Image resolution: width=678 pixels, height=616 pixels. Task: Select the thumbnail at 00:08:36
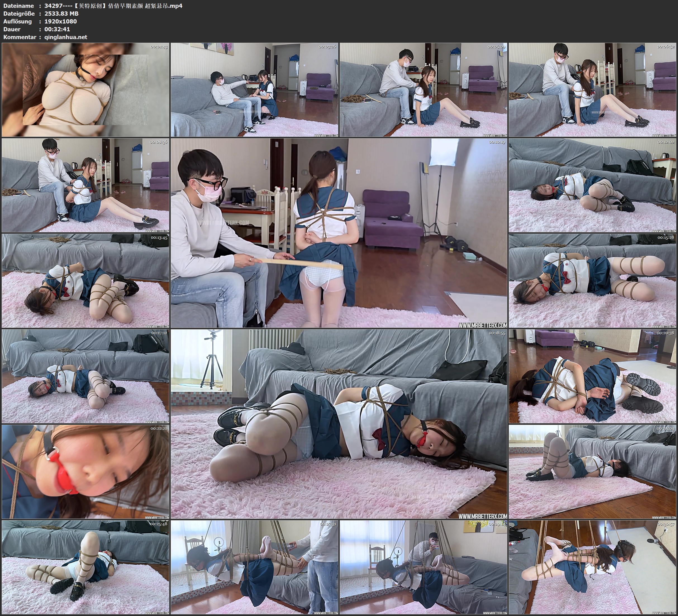coord(85,185)
